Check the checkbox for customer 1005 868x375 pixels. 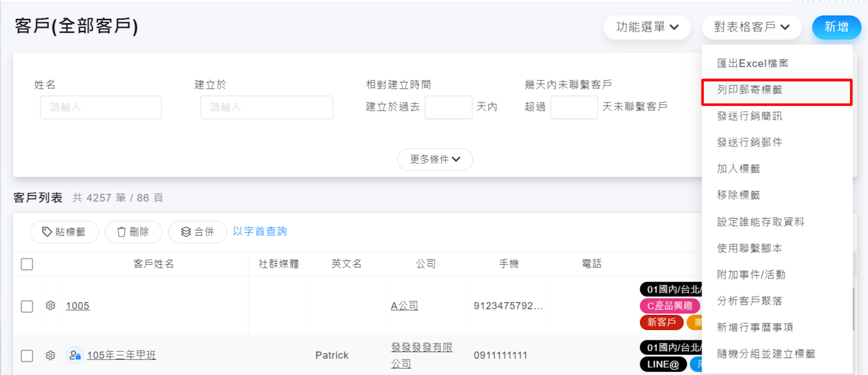27,306
